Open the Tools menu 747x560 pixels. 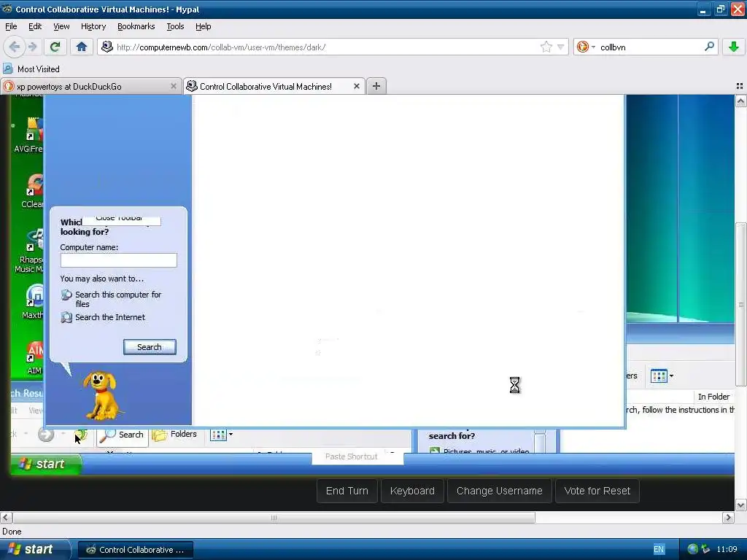pos(175,26)
